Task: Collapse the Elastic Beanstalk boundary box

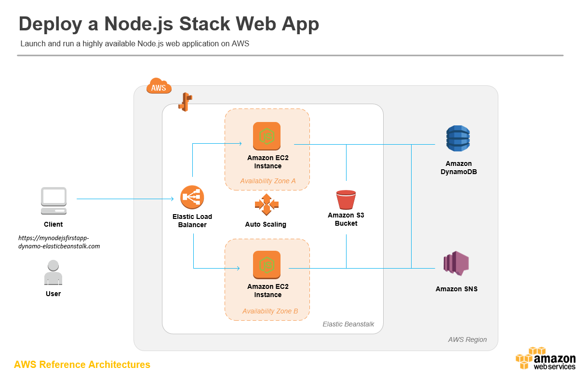Action: [348, 324]
